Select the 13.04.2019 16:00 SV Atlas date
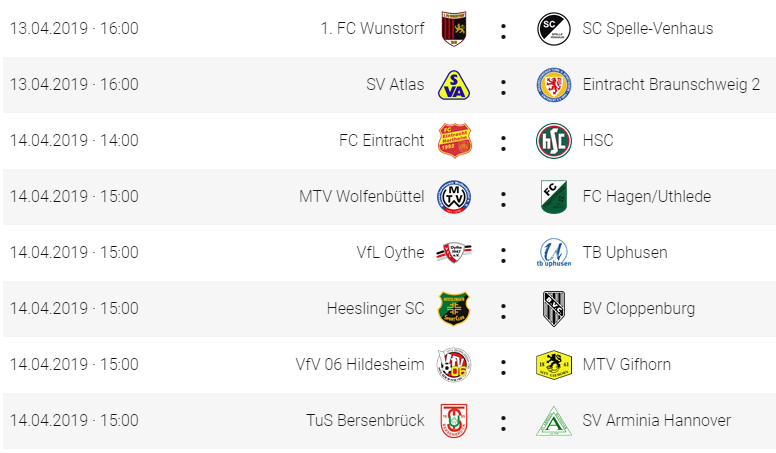The height and width of the screenshot is (453, 776). (74, 85)
